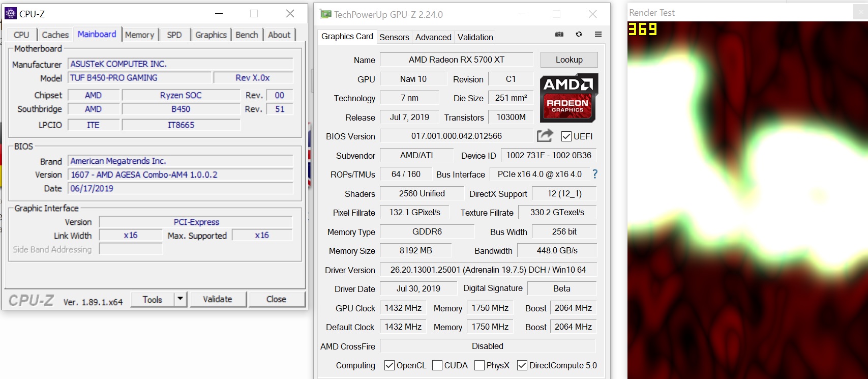Viewport: 868px width, 379px height.
Task: Click the Close button in CPU-Z
Action: [276, 299]
